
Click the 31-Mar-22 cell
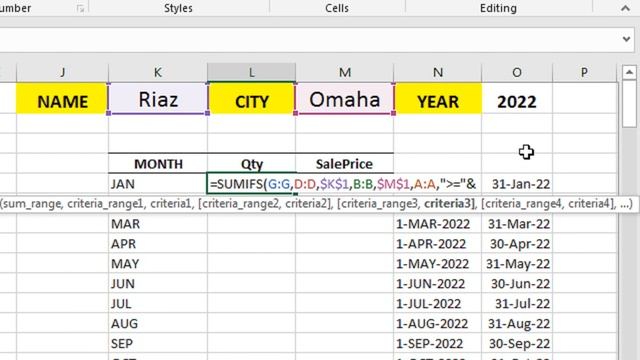(x=517, y=224)
